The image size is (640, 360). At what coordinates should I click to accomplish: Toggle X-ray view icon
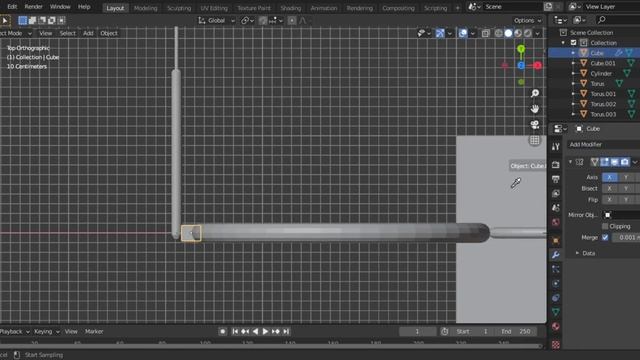click(x=485, y=33)
